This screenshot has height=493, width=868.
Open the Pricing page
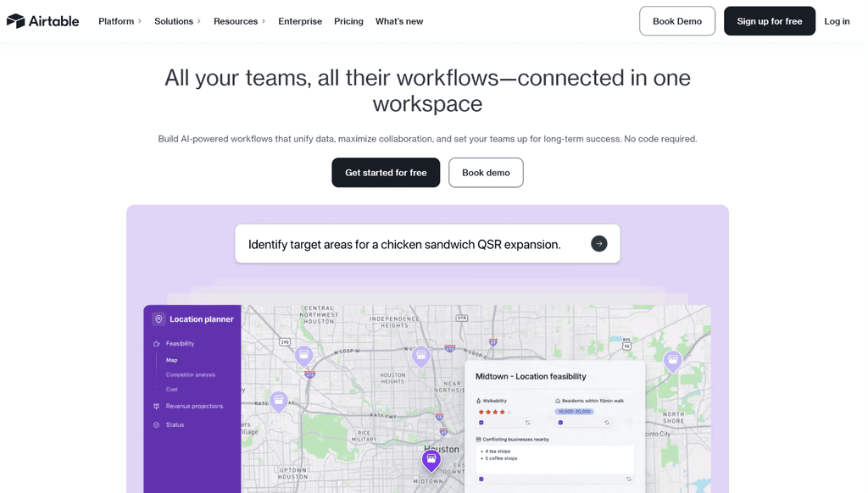pos(348,21)
